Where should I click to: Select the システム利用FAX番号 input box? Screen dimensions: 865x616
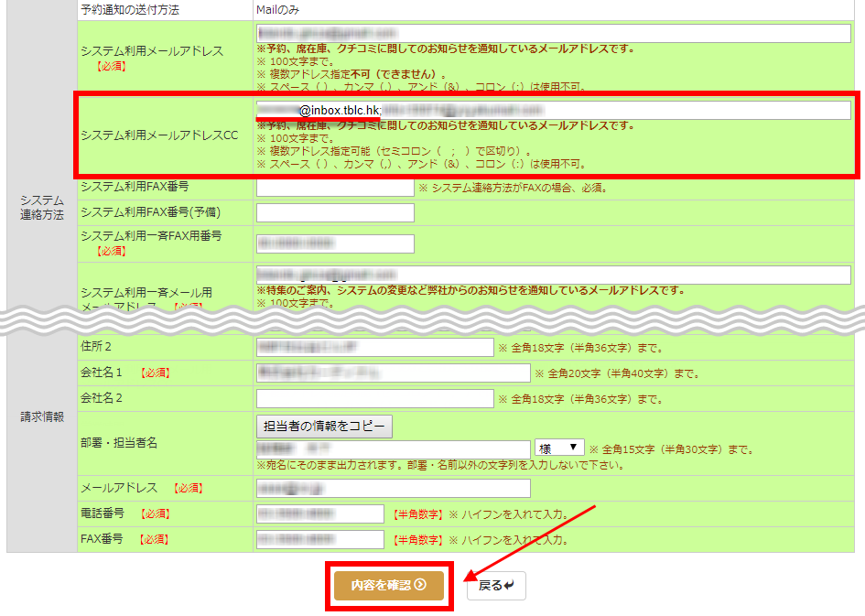click(x=335, y=188)
